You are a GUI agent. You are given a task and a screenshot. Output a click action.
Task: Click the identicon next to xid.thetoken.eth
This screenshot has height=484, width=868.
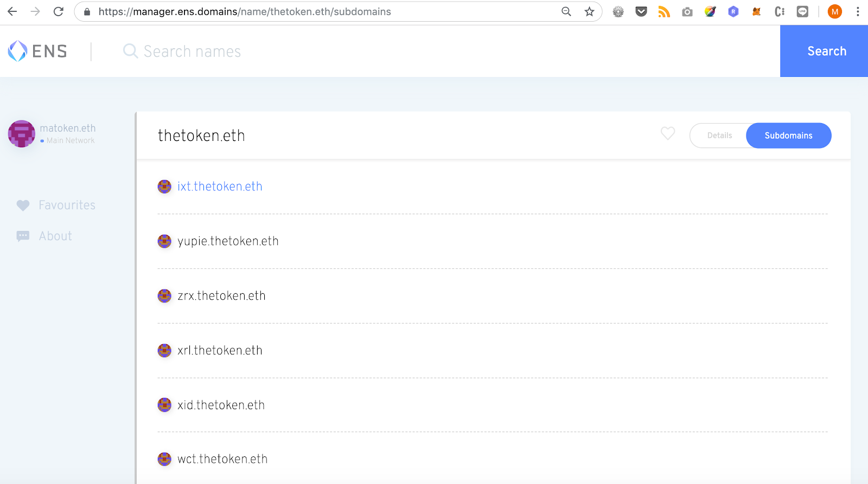point(164,405)
